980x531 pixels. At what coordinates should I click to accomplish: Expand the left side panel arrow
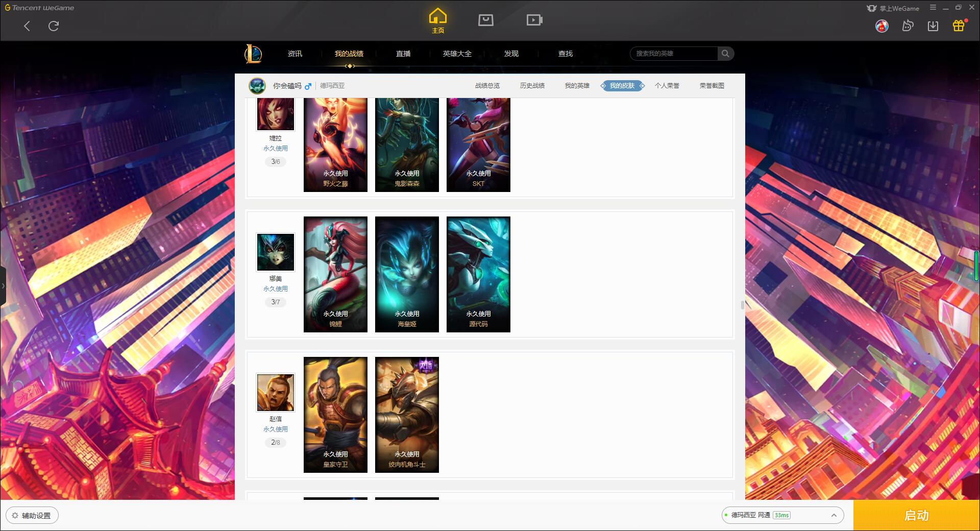click(x=3, y=286)
